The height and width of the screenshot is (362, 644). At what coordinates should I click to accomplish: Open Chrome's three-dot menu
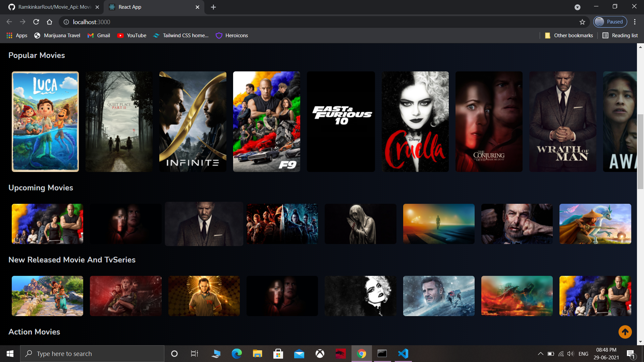[635, 22]
